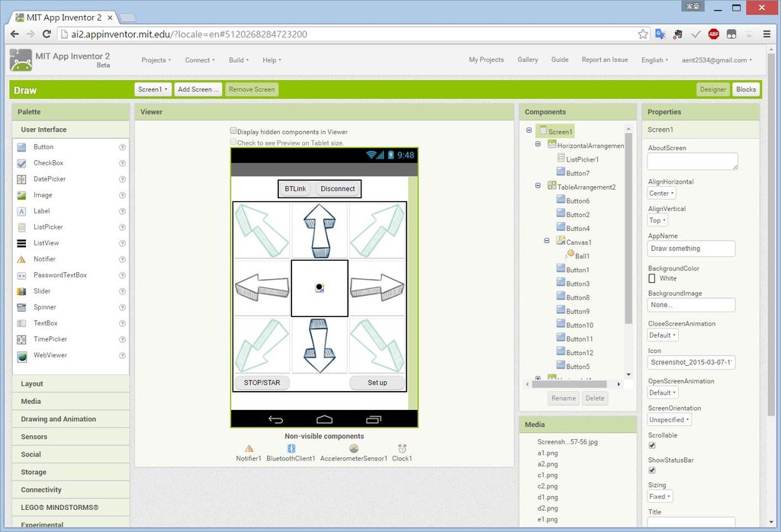Viewport: 781px width, 532px height.
Task: Switch to the Blocks editor
Action: coord(746,90)
